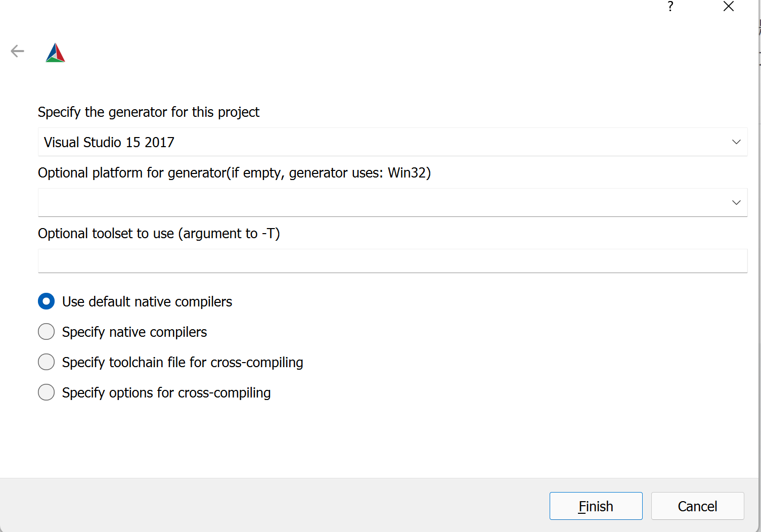Click the optional toolset input field
Viewport: 761px width, 532px height.
(392, 261)
